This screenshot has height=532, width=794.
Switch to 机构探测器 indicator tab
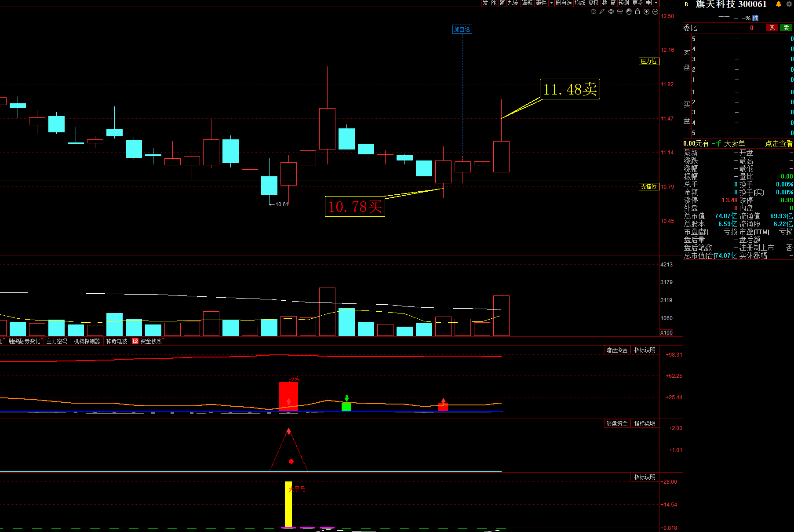[x=87, y=341]
